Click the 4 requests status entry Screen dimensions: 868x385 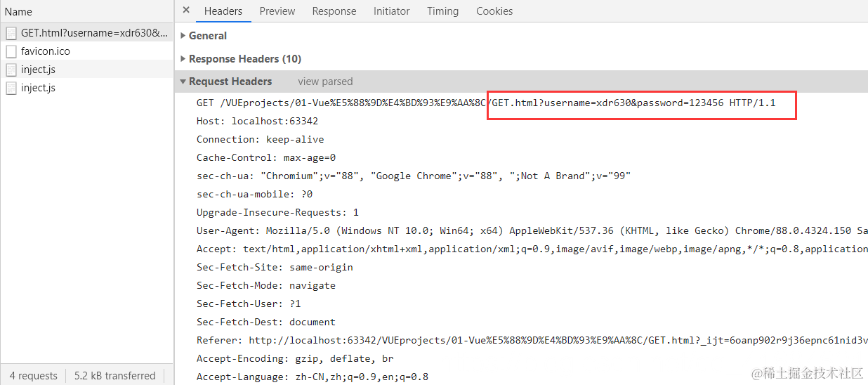pyautogui.click(x=34, y=376)
